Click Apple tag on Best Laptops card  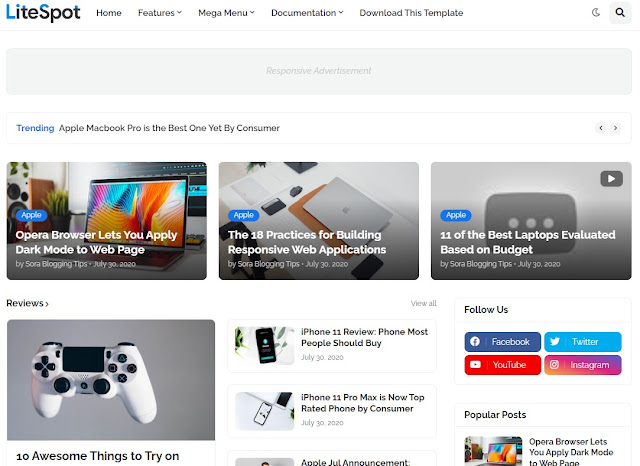tap(456, 215)
